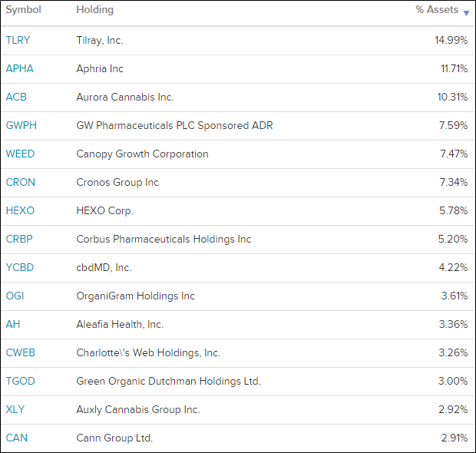This screenshot has width=476, height=453.
Task: Click the 14.99% value for Tilray
Action: [x=451, y=40]
